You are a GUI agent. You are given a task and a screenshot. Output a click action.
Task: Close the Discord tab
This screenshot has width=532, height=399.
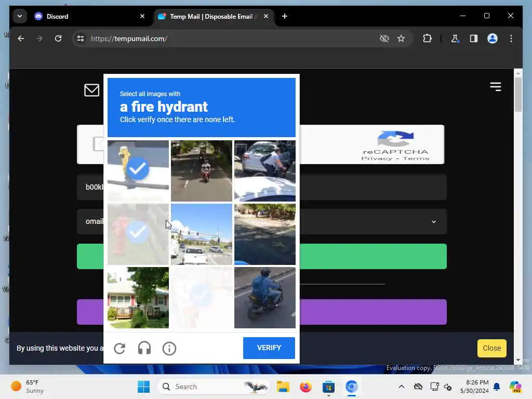[142, 16]
